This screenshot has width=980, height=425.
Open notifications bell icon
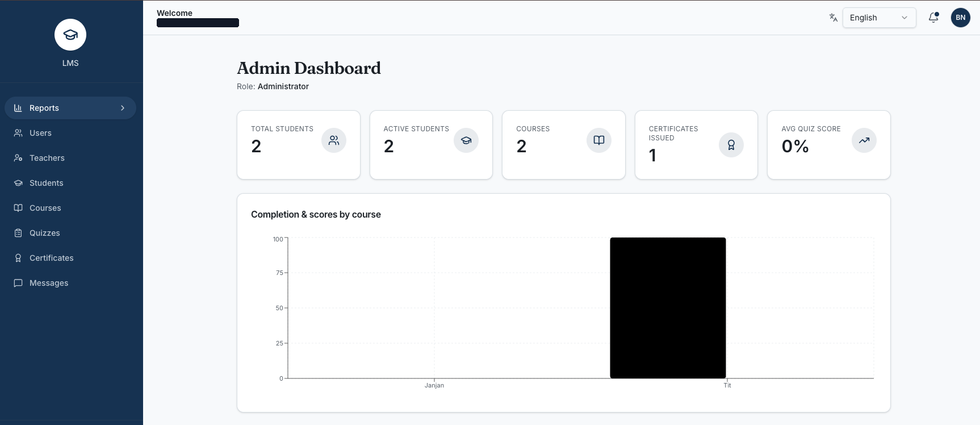(x=933, y=18)
